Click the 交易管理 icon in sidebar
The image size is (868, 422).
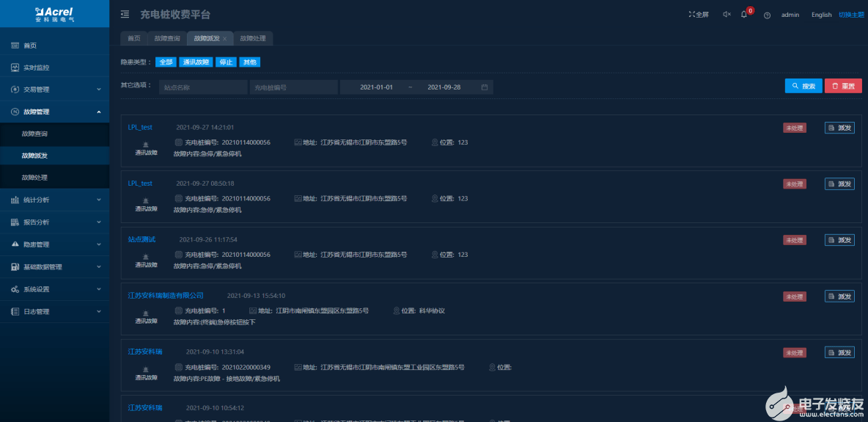point(15,90)
